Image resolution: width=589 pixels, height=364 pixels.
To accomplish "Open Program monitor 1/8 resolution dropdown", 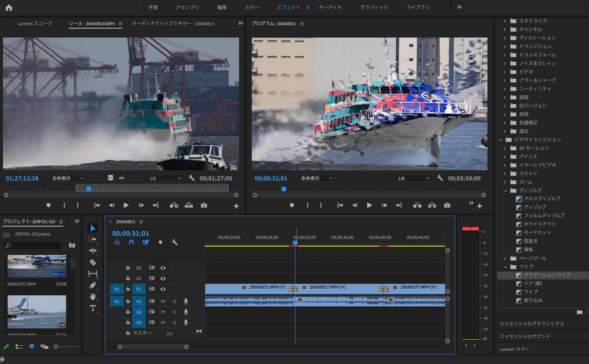I will pyautogui.click(x=413, y=178).
